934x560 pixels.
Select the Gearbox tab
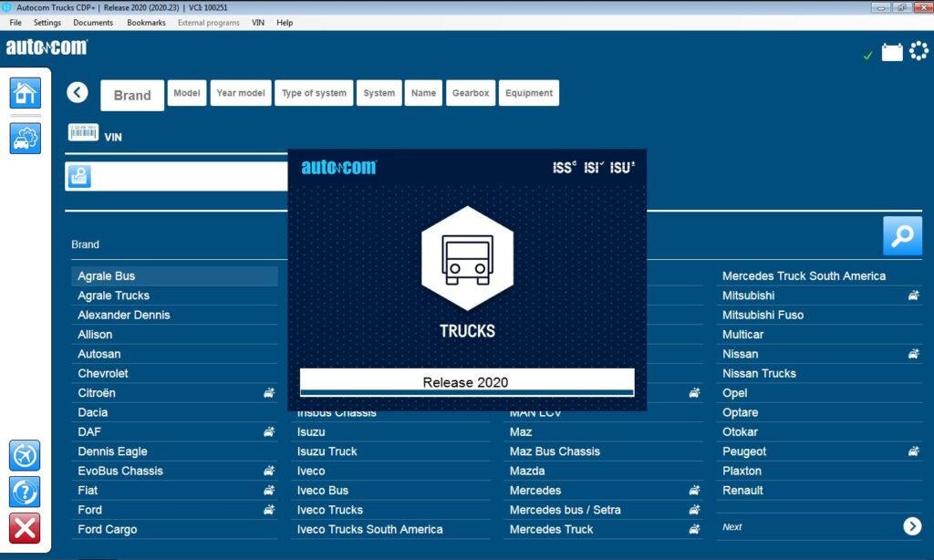pyautogui.click(x=471, y=93)
